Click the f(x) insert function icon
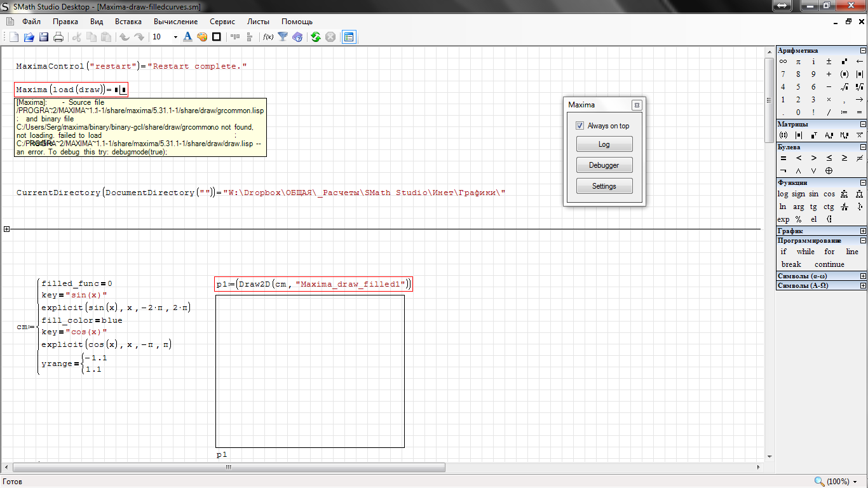 268,37
